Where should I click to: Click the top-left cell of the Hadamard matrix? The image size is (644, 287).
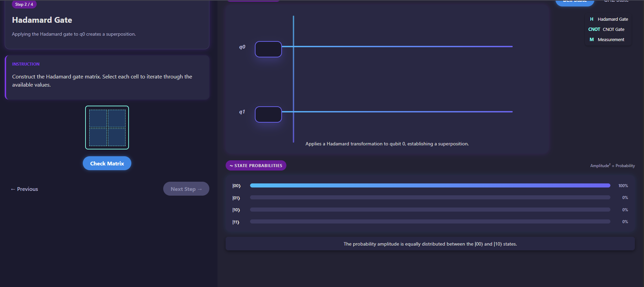click(98, 119)
